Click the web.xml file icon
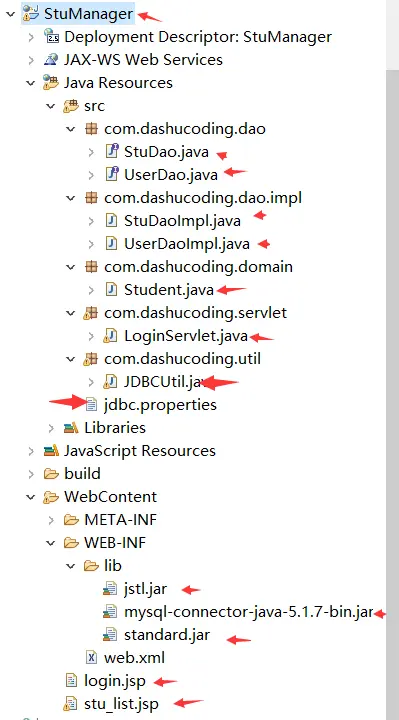This screenshot has width=399, height=720. [92, 658]
